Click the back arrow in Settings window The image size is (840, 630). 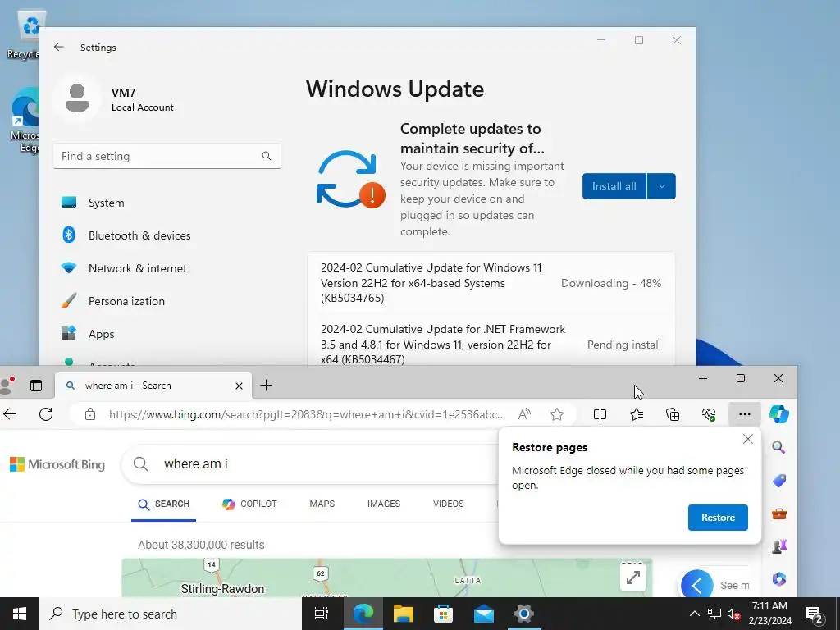(x=59, y=47)
